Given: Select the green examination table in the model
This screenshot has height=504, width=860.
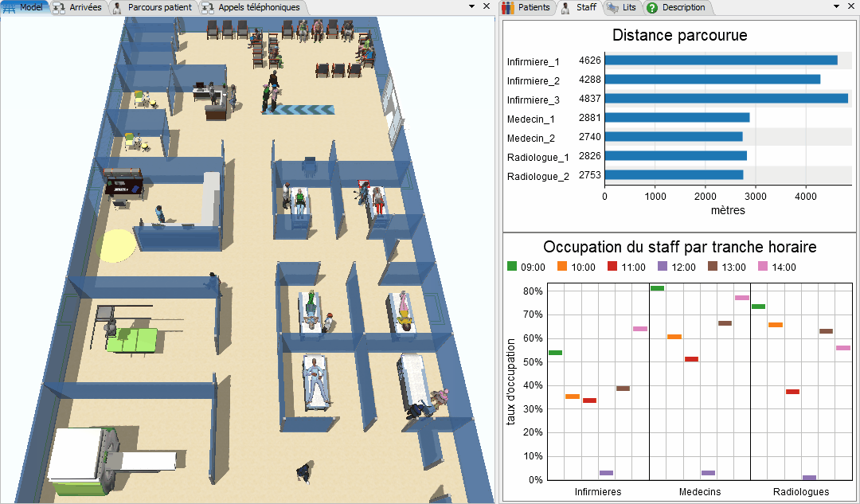Looking at the screenshot, I should pyautogui.click(x=133, y=340).
